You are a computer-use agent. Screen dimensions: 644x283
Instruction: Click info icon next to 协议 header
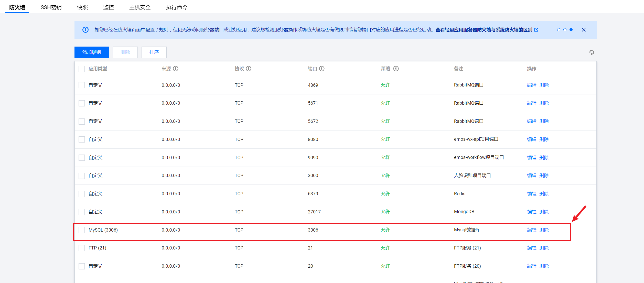pos(249,69)
